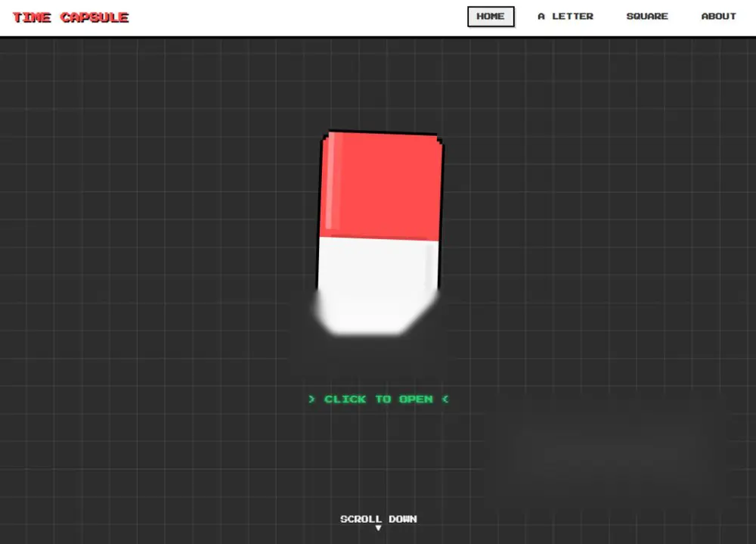Click the TIME CAPSULE pixel logo
This screenshot has width=756, height=544.
tap(70, 17)
